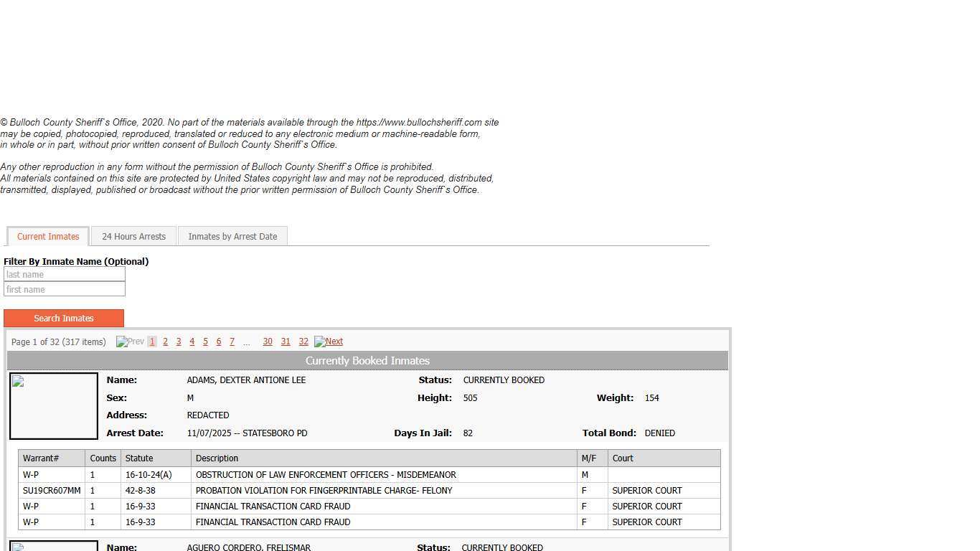Click the photo placeholder for ADAMS, DEXTER ANTIONE LEE

pos(53,405)
